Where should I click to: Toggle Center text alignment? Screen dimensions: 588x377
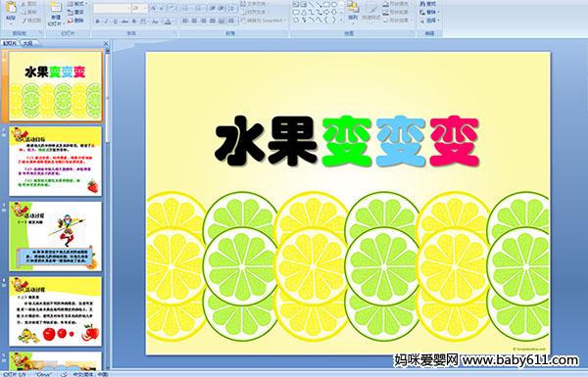194,21
